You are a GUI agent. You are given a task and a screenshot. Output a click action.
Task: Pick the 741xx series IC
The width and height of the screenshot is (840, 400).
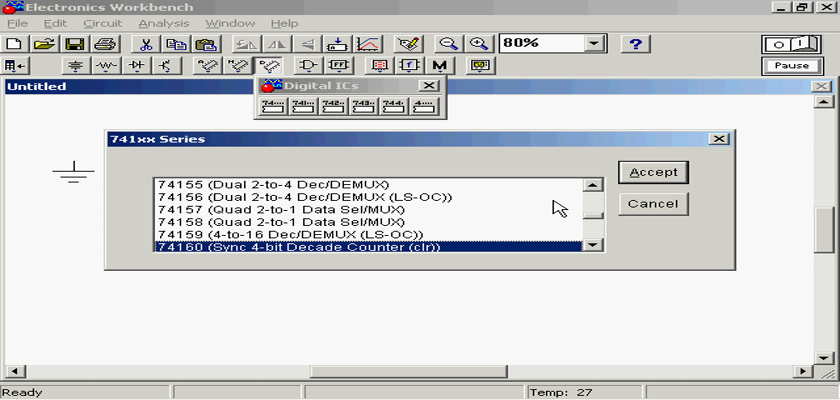[x=303, y=106]
